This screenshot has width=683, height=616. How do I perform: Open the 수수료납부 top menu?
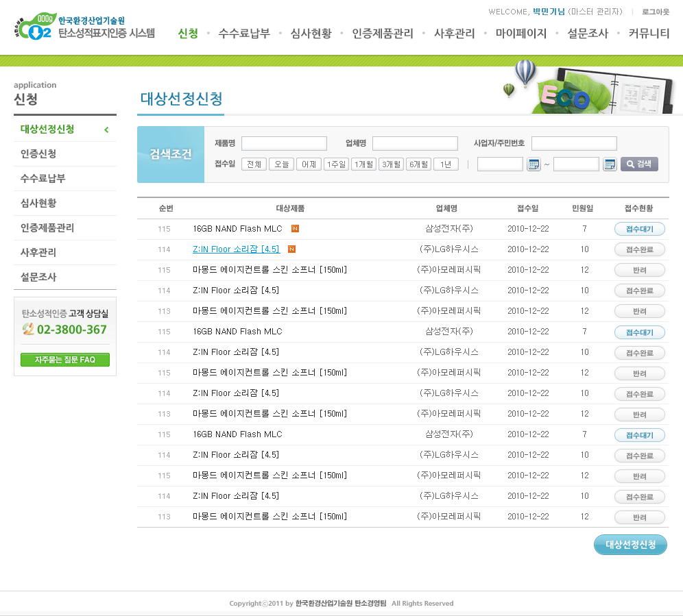[x=244, y=33]
